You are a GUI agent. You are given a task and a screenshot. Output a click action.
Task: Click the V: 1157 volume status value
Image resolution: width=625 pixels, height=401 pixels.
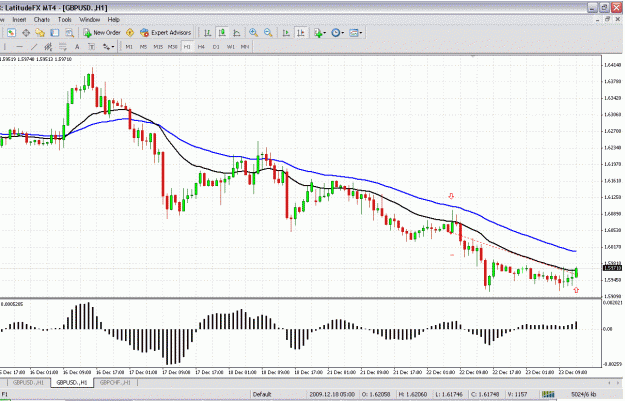click(x=516, y=394)
